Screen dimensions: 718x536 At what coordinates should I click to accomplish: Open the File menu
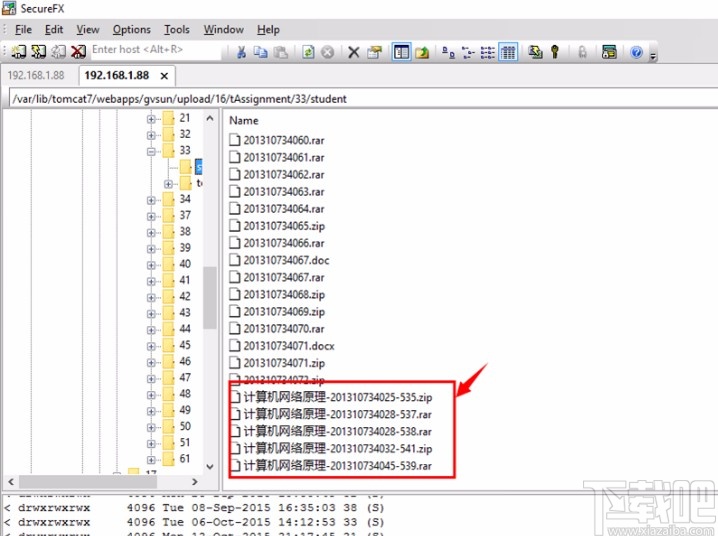pos(23,30)
